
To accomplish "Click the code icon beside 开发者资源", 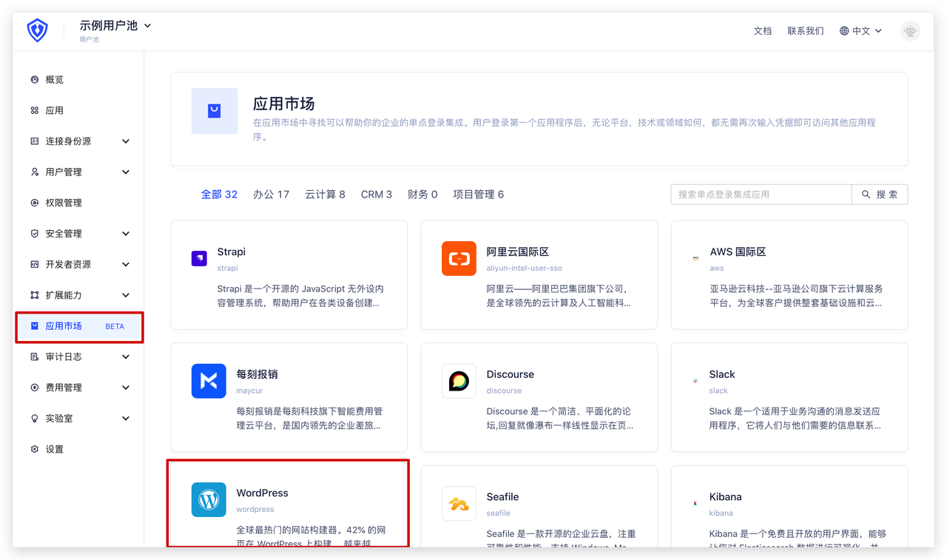I will click(x=34, y=264).
